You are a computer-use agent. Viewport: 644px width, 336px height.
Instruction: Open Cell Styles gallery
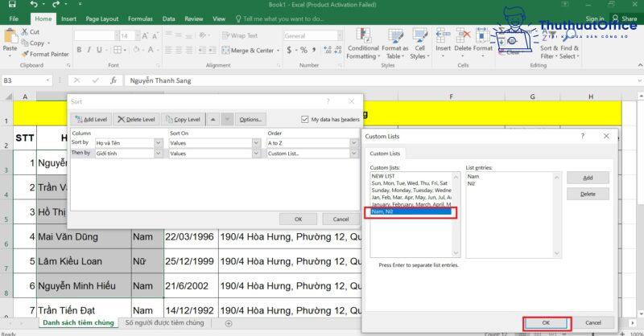(419, 44)
